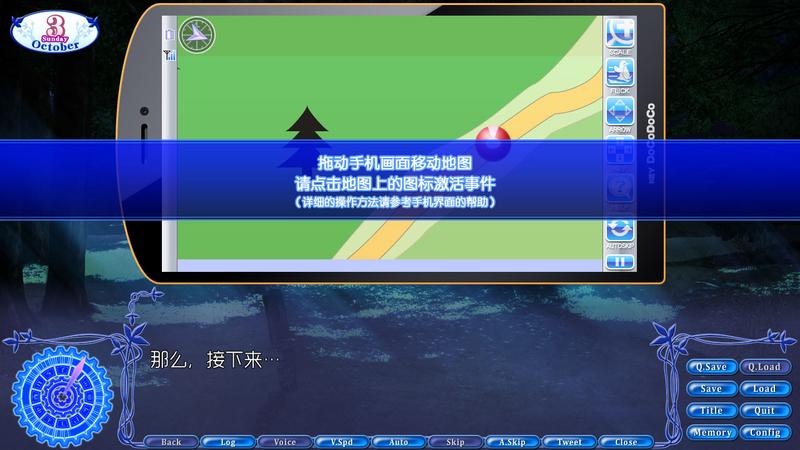
Task: Open the Save menu
Action: [711, 389]
